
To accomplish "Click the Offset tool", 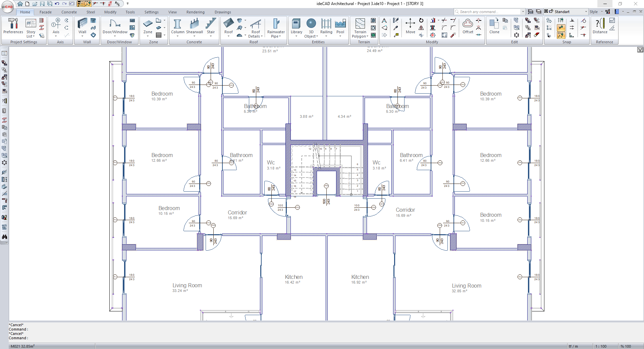I will (x=468, y=27).
